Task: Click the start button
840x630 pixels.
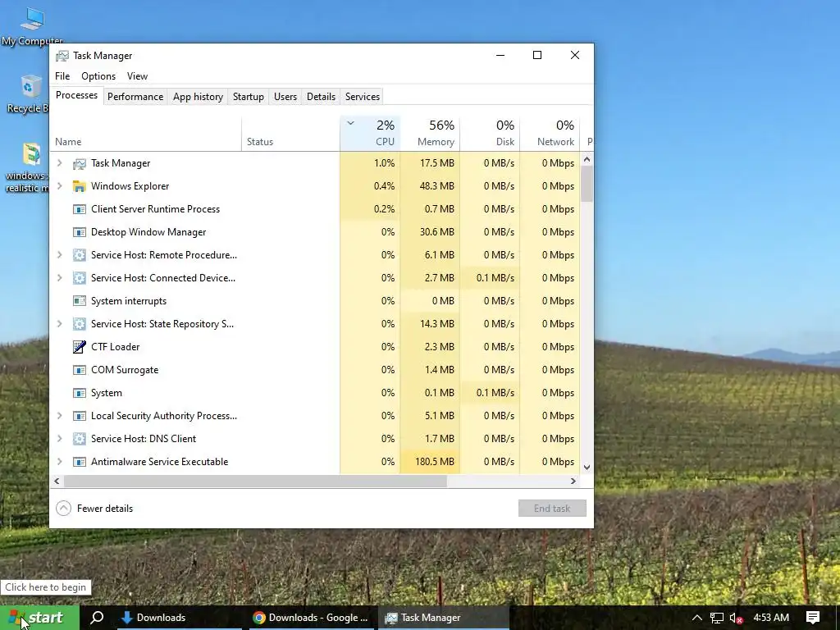Action: point(39,618)
